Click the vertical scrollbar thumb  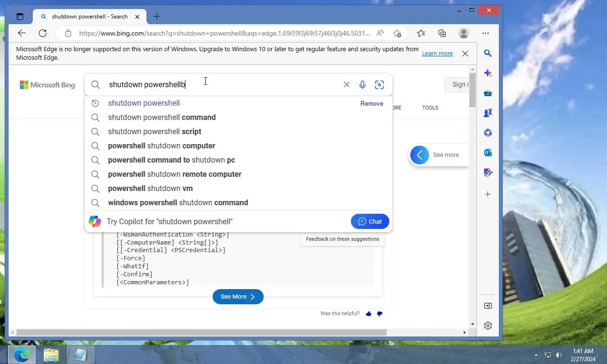click(472, 90)
